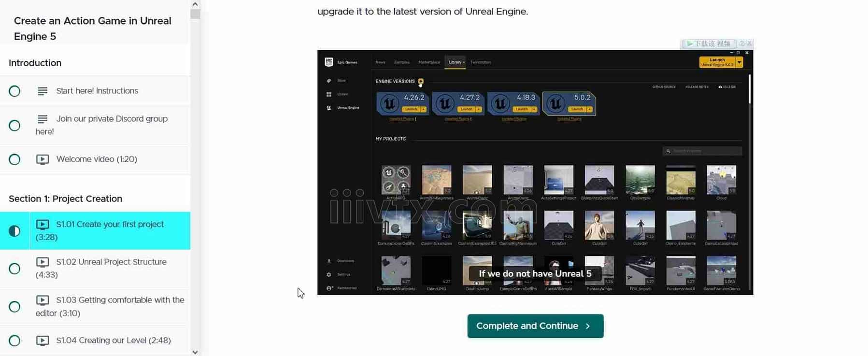The width and height of the screenshot is (868, 356).
Task: Launch engine version 5.0.2
Action: click(x=577, y=109)
